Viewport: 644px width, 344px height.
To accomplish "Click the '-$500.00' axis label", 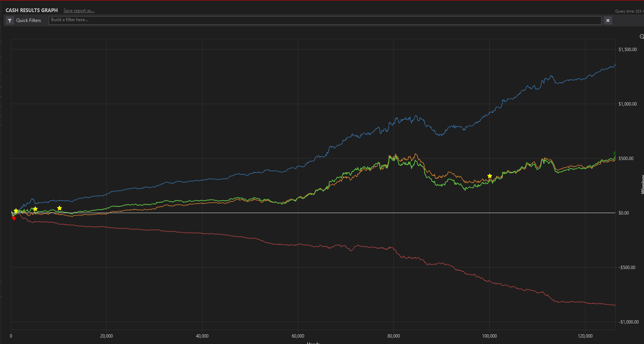I will click(627, 268).
